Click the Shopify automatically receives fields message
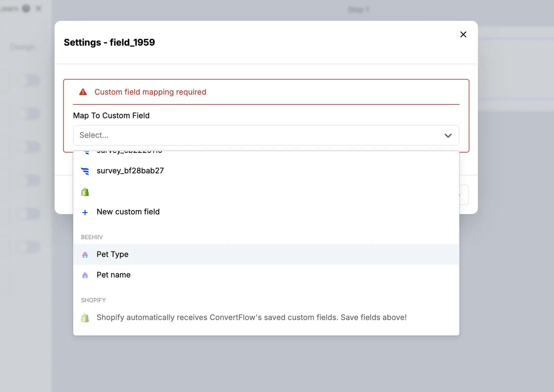 [x=251, y=318]
